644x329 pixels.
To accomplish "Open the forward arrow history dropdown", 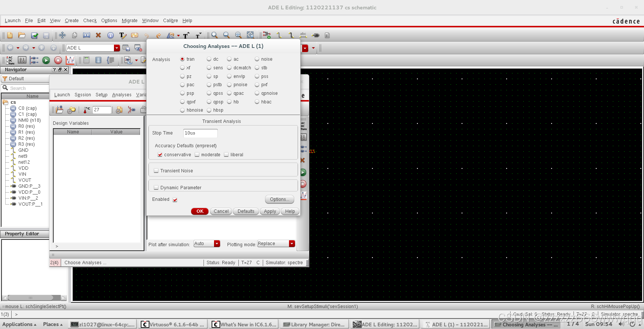I will 33,48.
